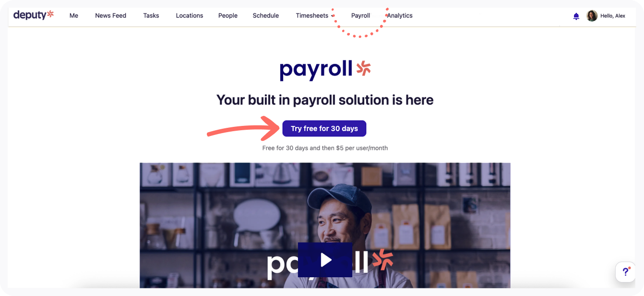The width and height of the screenshot is (644, 296).
Task: Open the Payroll menu item
Action: tap(360, 15)
